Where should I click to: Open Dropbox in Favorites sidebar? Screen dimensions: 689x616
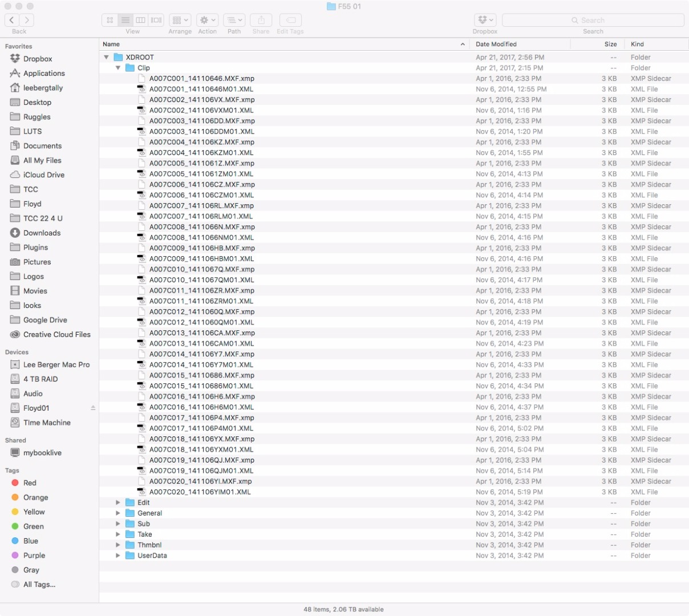click(38, 59)
